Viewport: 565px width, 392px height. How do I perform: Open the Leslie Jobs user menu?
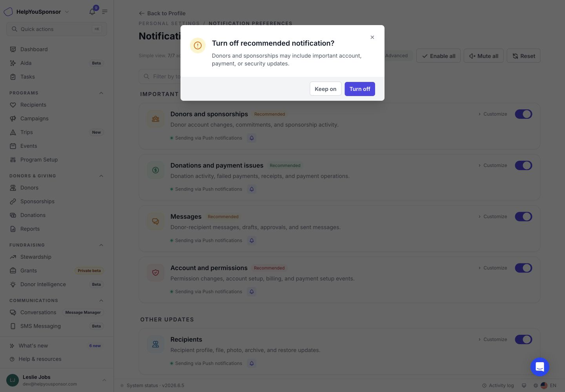[56, 380]
